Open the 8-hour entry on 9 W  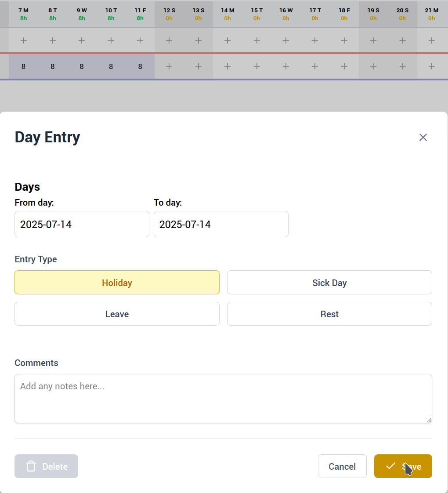[82, 66]
